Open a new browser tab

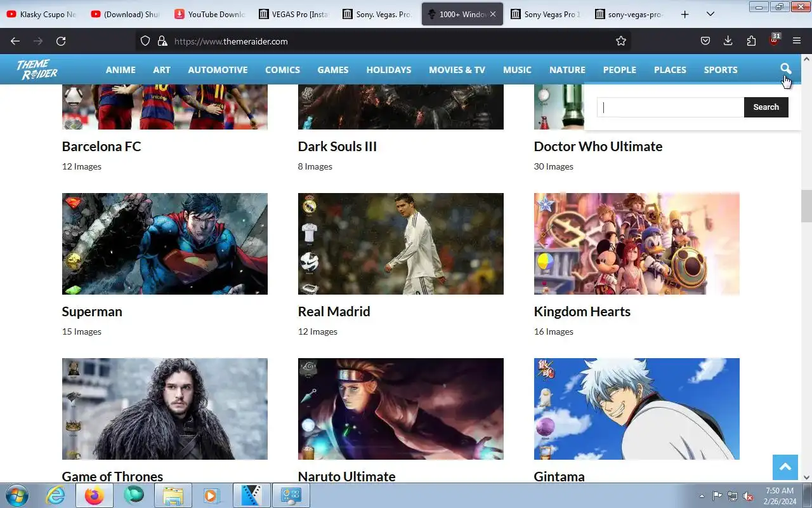click(x=684, y=14)
